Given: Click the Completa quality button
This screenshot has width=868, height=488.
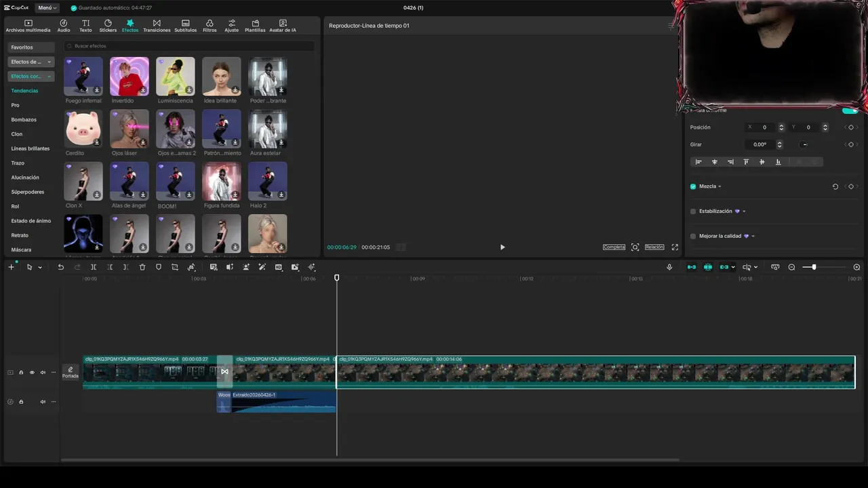Looking at the screenshot, I should [614, 247].
